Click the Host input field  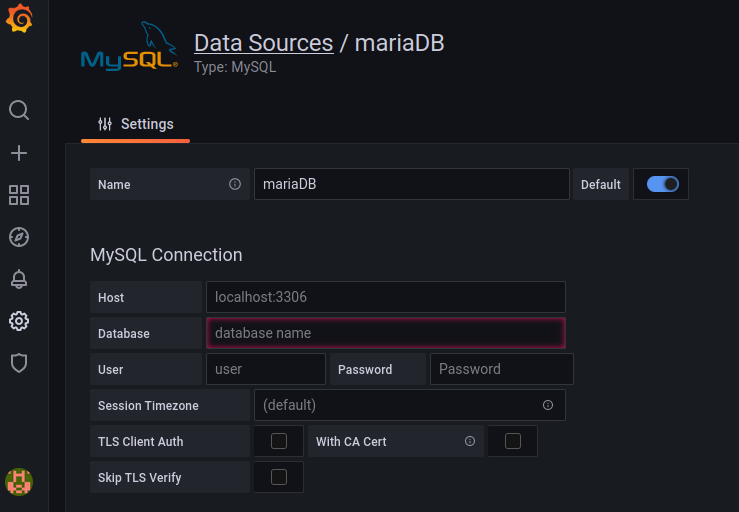click(385, 297)
